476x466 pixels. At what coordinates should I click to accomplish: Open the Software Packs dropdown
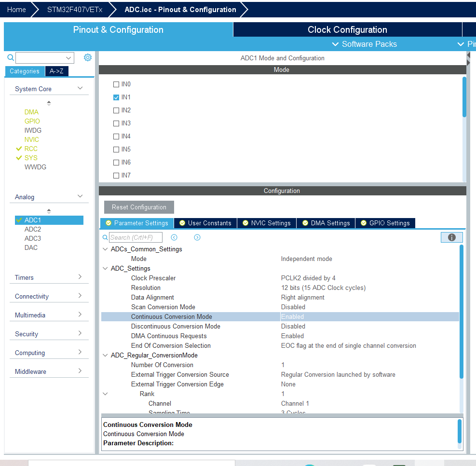(365, 44)
